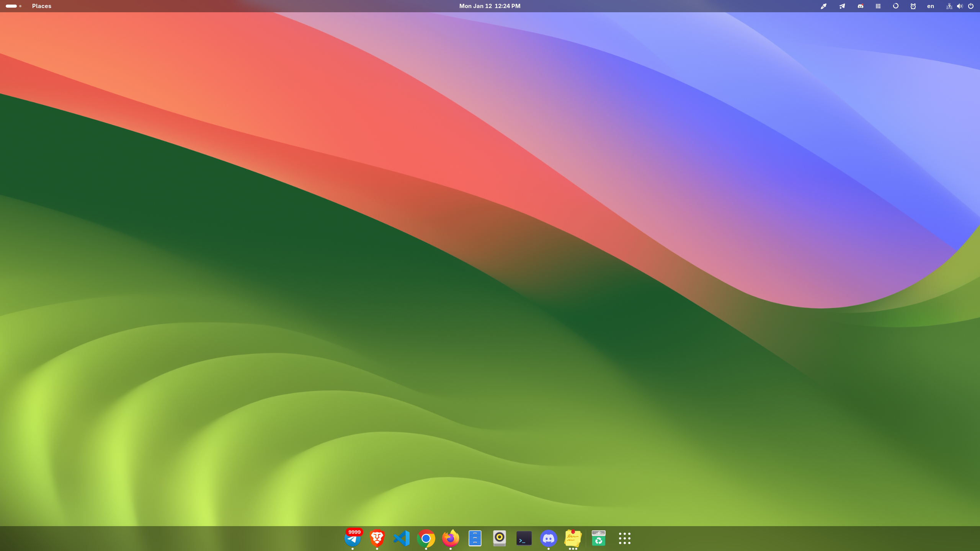Open the Files manager dock icon
The height and width of the screenshot is (551, 980).
[475, 538]
